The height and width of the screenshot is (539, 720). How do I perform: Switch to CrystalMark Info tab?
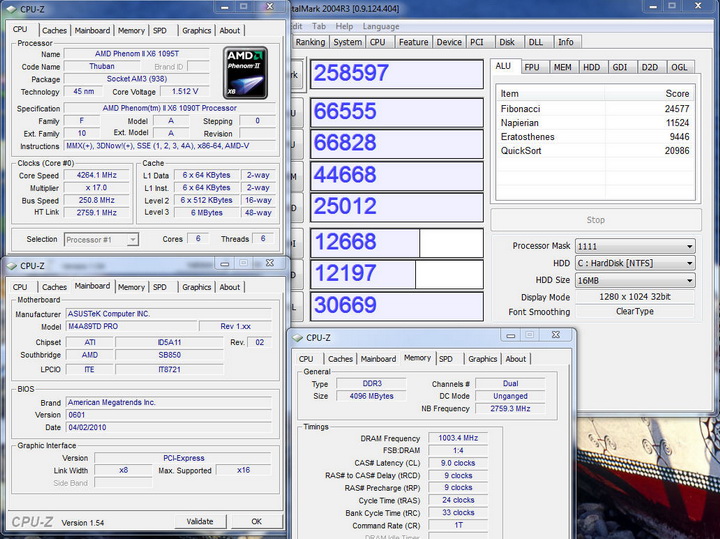coord(566,42)
